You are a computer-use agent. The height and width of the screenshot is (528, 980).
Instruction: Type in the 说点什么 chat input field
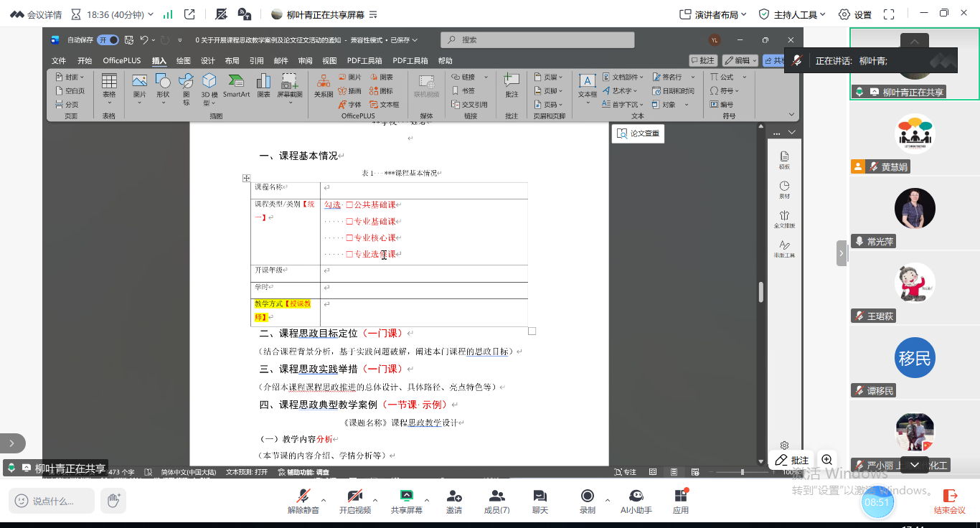52,501
